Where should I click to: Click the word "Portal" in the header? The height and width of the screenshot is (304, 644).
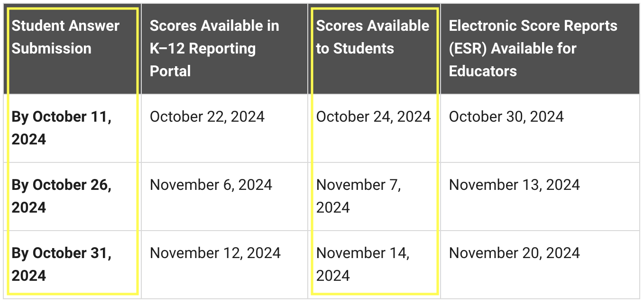(170, 71)
